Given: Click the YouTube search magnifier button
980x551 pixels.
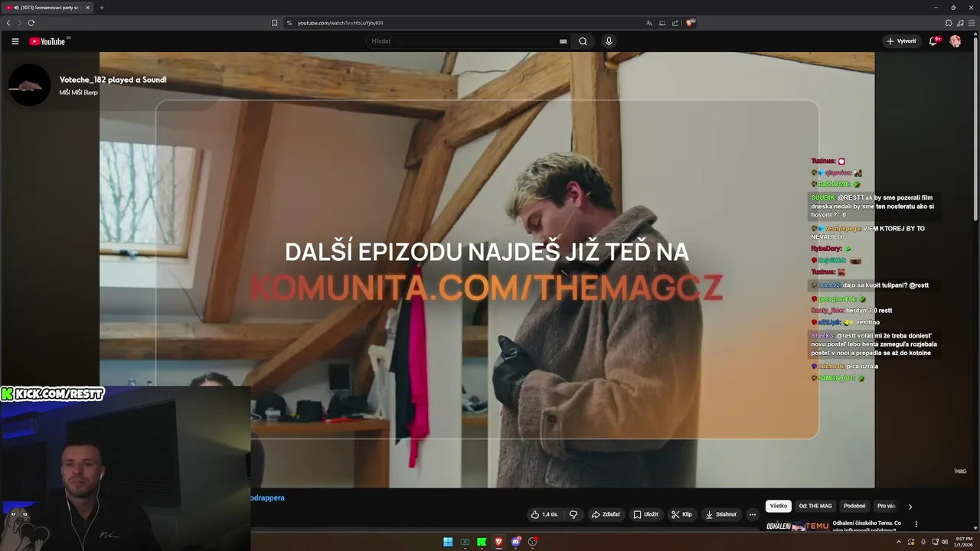Looking at the screenshot, I should click(x=583, y=41).
